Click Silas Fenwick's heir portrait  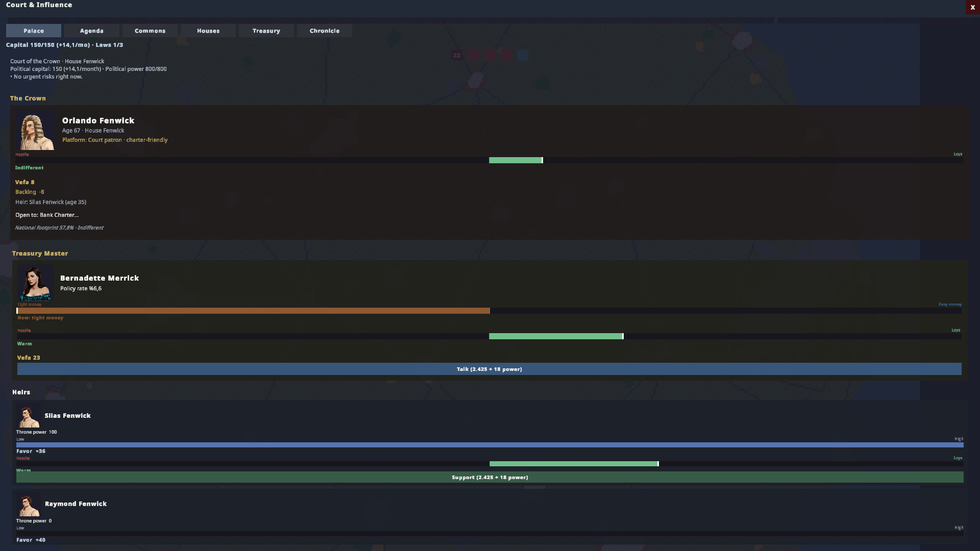point(28,416)
